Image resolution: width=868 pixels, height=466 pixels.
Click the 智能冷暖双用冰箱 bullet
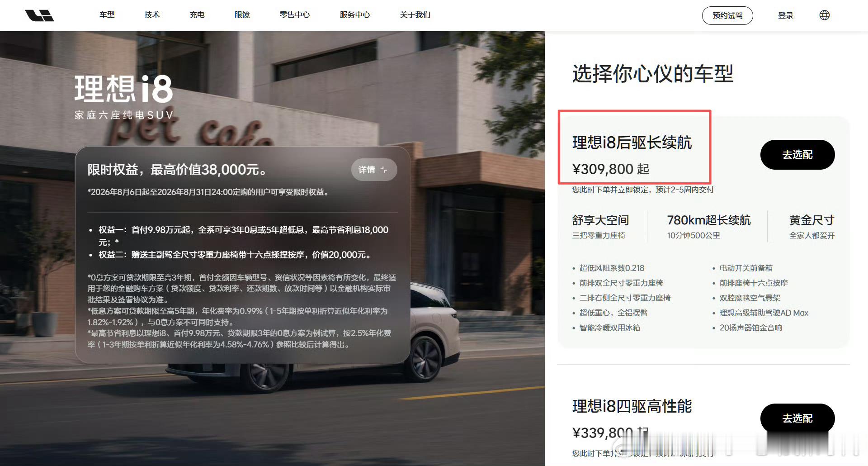pos(610,328)
